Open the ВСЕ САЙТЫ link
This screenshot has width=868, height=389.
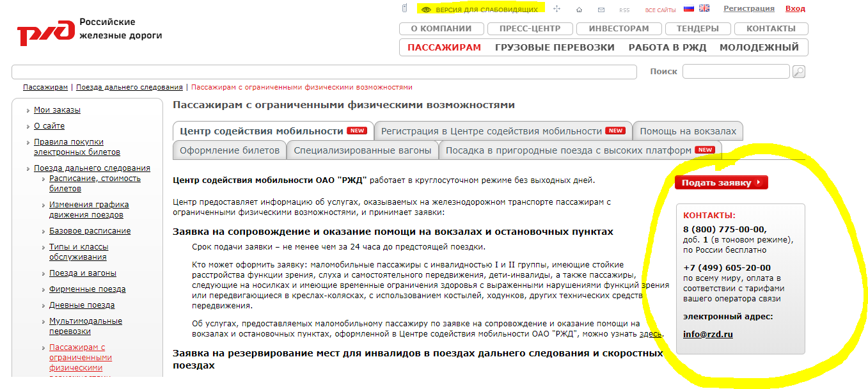pos(661,10)
